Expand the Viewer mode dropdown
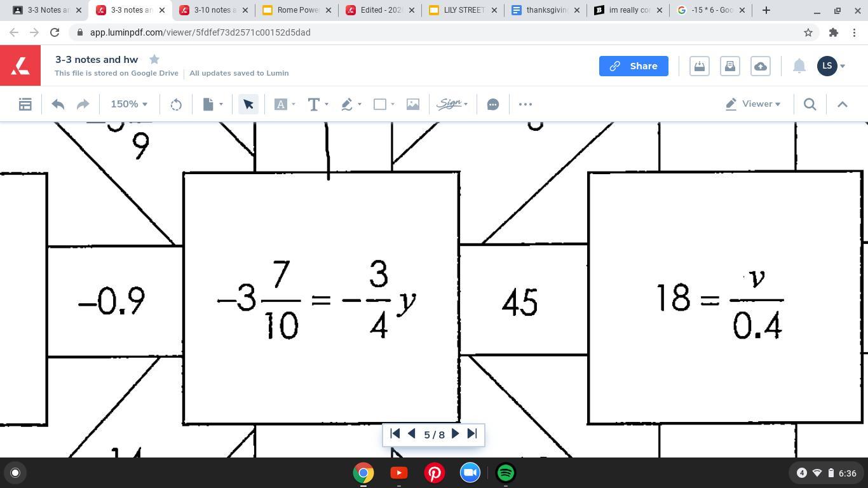Viewport: 868px width, 488px height. pos(753,104)
